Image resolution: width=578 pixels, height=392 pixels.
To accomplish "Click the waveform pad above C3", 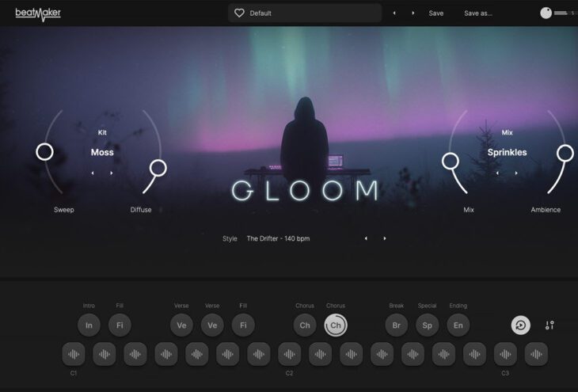I will pos(505,354).
